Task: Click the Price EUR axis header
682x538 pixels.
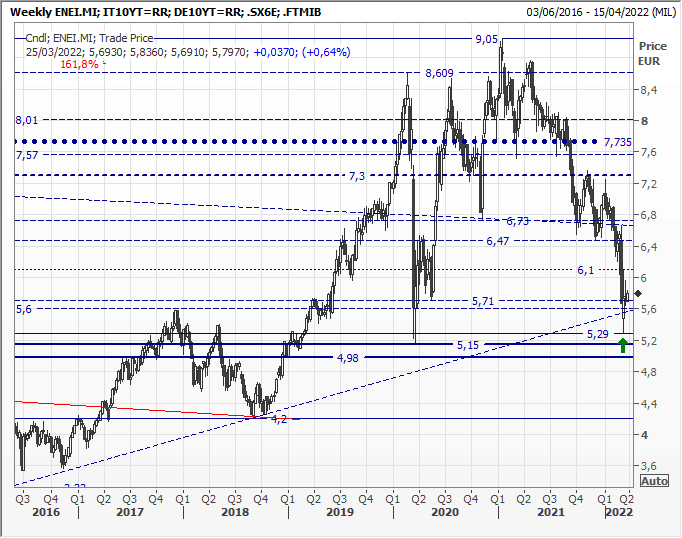Action: (652, 53)
